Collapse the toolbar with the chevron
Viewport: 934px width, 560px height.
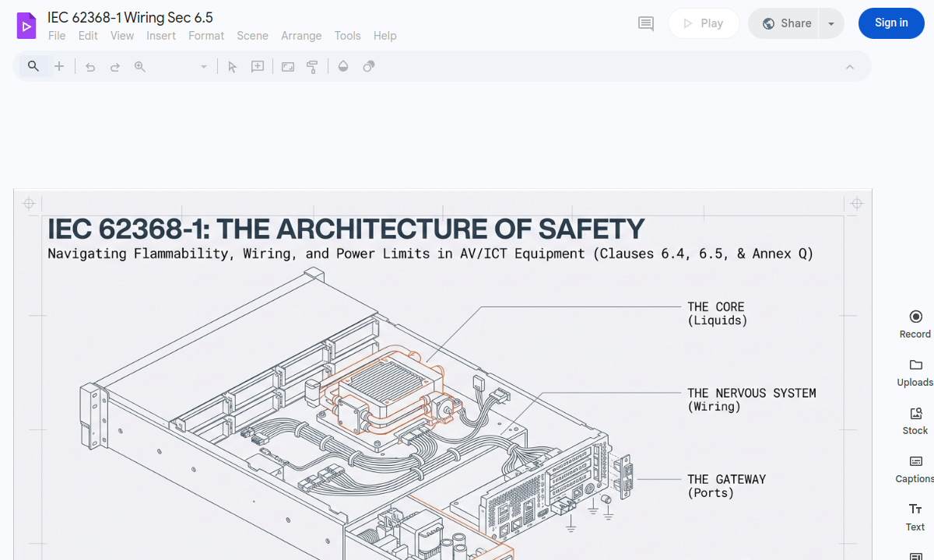pyautogui.click(x=850, y=66)
